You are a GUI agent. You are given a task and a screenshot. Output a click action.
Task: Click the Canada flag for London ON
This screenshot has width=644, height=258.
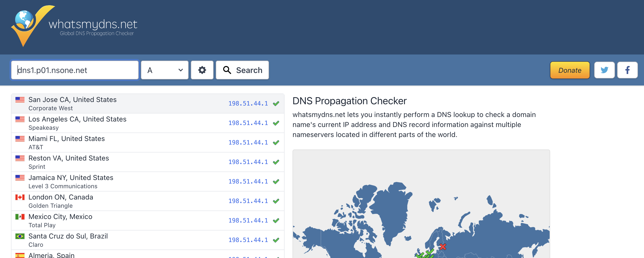click(x=20, y=197)
